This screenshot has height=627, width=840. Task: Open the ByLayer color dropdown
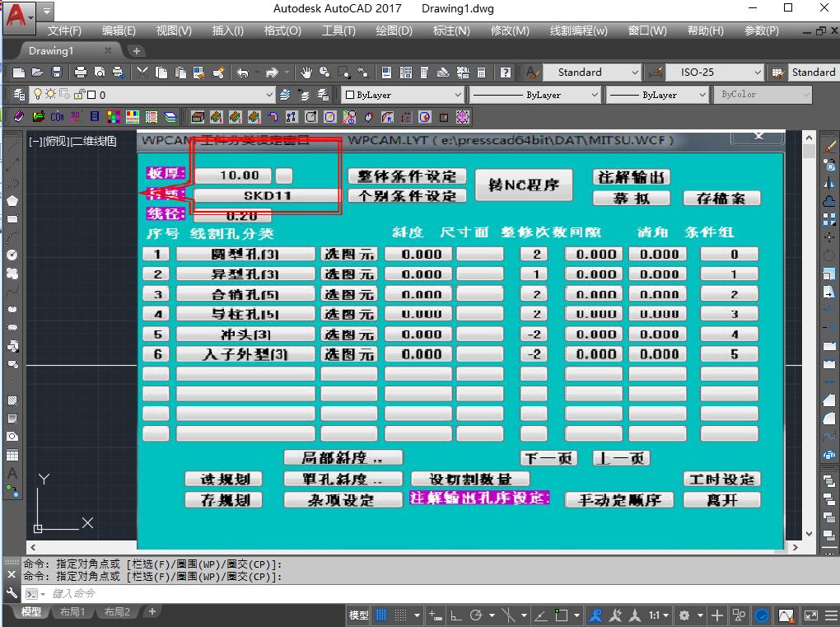coord(403,95)
